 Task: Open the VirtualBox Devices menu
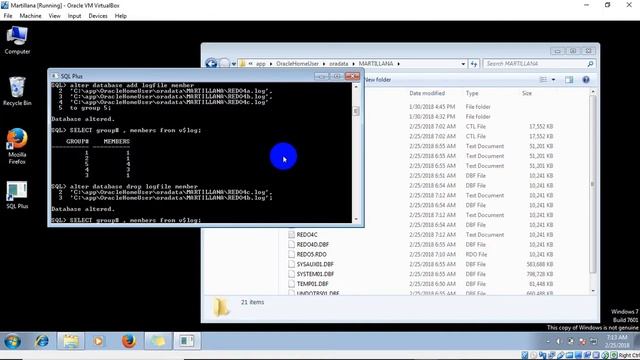click(98, 16)
